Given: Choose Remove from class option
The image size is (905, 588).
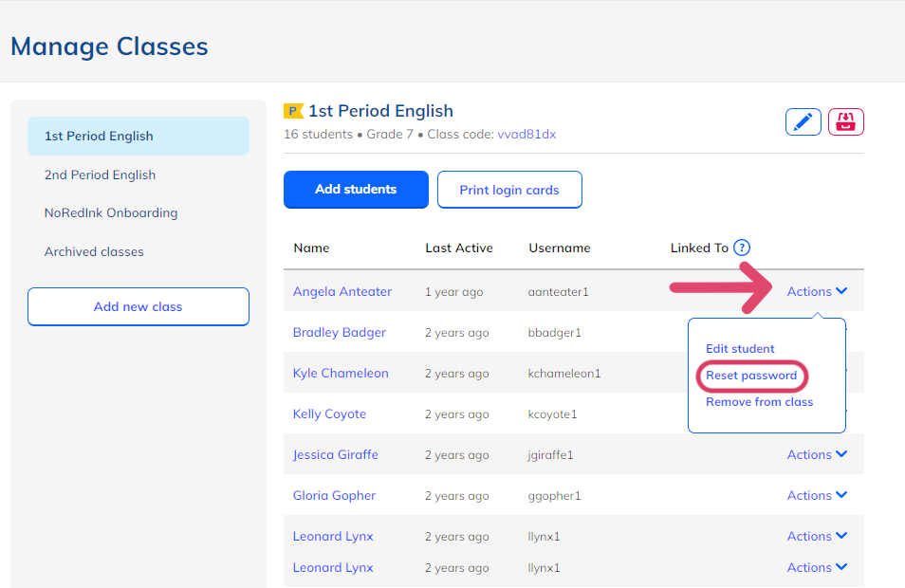Looking at the screenshot, I should (760, 401).
